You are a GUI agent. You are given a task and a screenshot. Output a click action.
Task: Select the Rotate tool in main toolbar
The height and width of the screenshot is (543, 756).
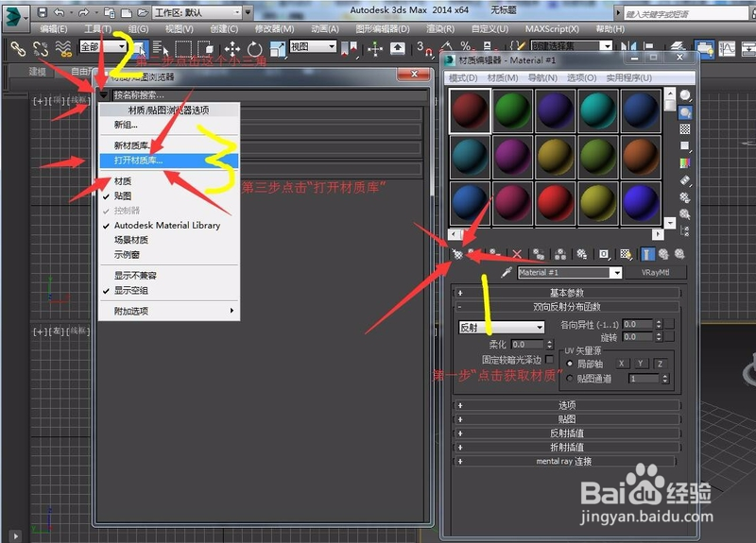[x=254, y=49]
